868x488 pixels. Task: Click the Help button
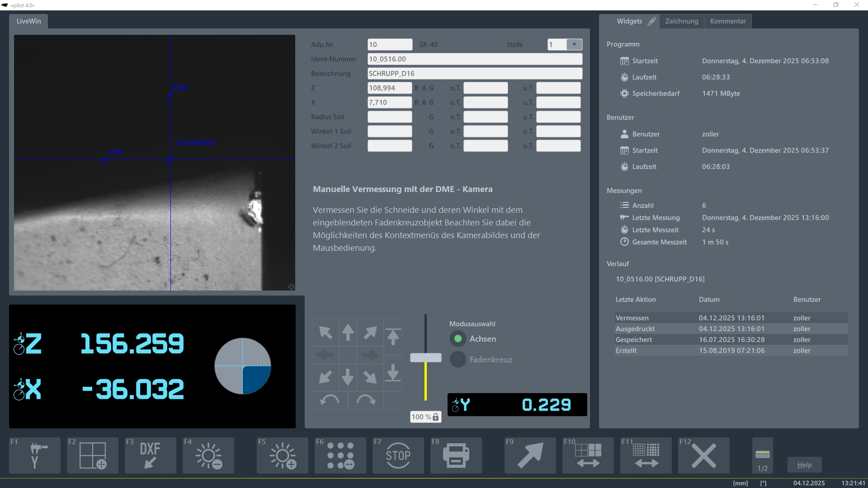(804, 465)
